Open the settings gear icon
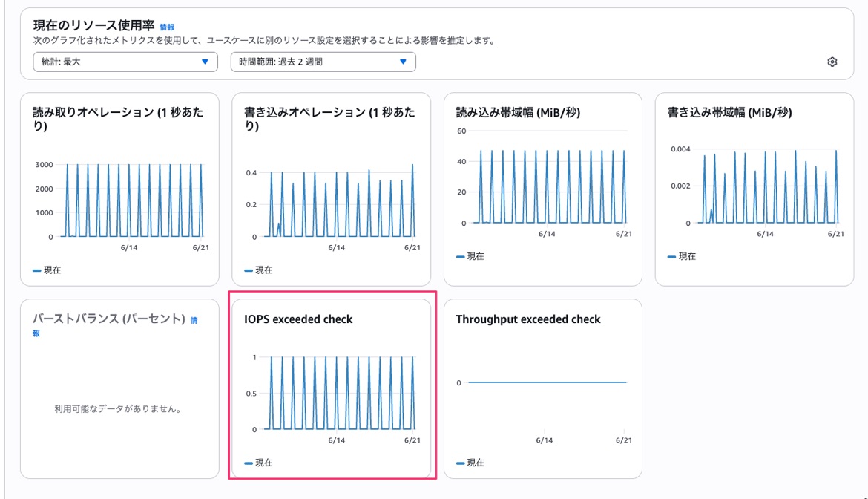 pyautogui.click(x=832, y=62)
